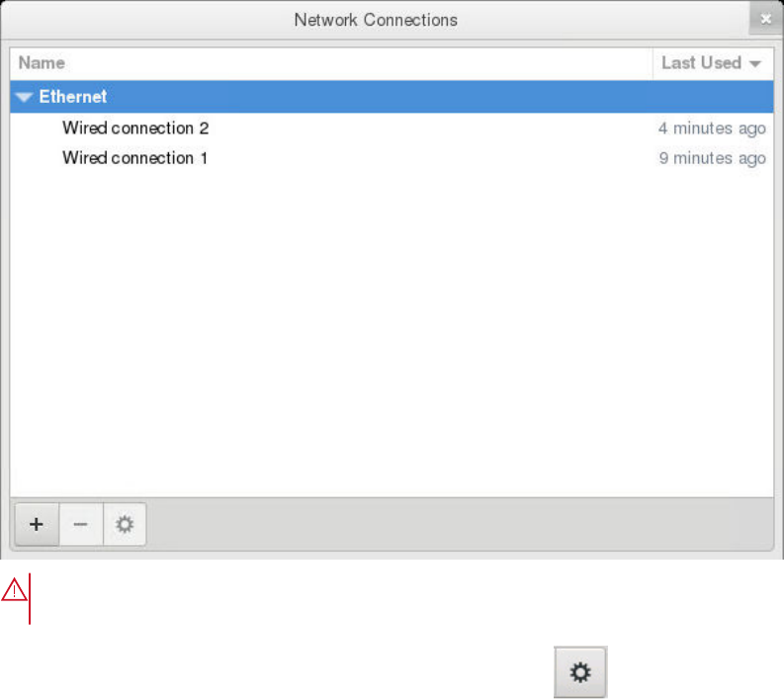Select Wired connection 2 in the list
The image size is (784, 700).
coord(392,128)
